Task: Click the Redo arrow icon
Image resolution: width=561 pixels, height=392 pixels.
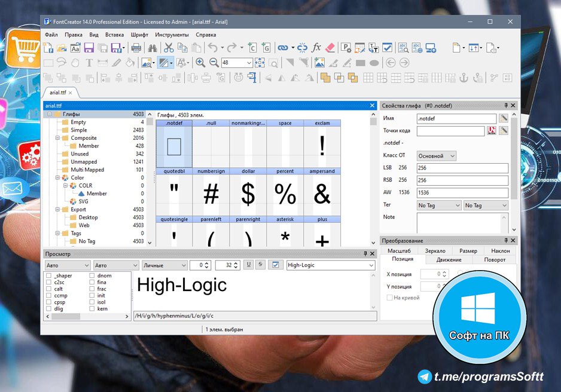Action: (x=232, y=48)
